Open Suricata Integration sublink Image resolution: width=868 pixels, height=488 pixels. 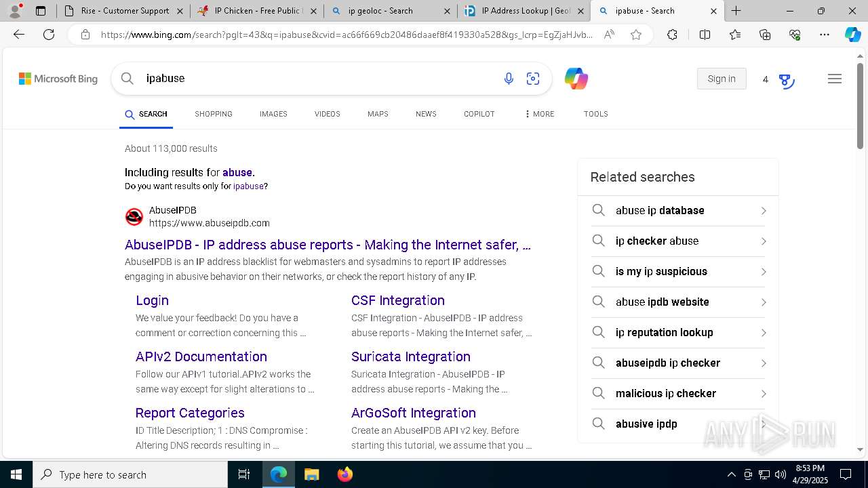point(411,357)
